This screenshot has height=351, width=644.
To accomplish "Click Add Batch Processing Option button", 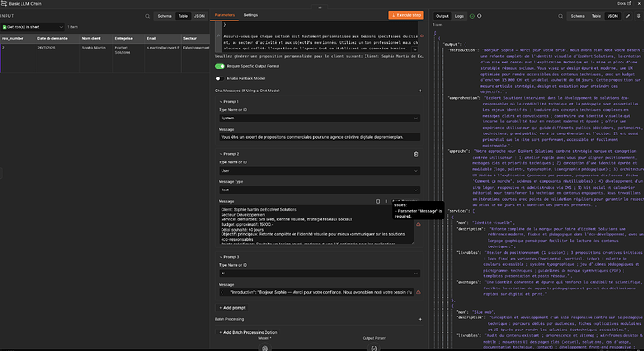I will tap(248, 332).
